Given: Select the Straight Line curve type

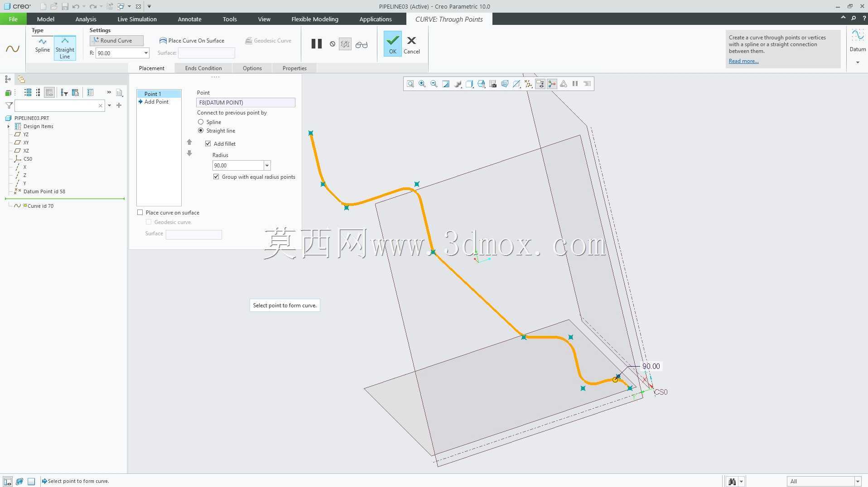Looking at the screenshot, I should point(65,48).
